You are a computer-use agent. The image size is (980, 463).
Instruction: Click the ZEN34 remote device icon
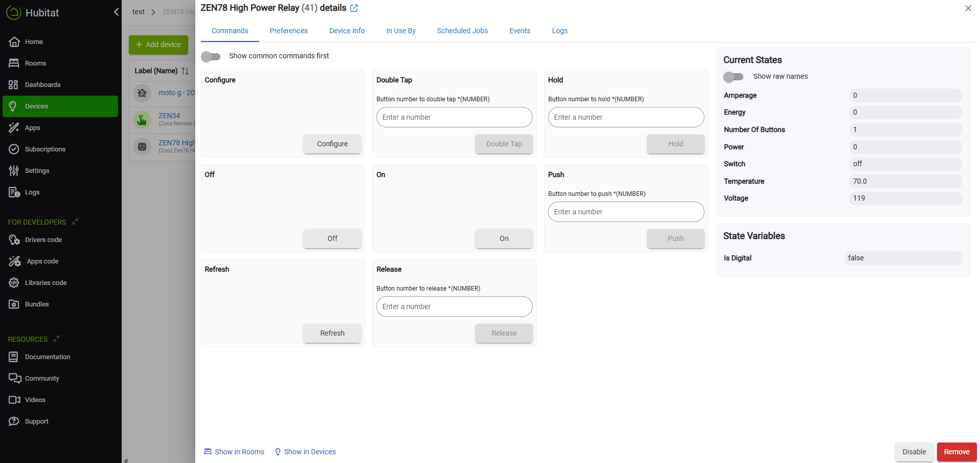coord(142,120)
